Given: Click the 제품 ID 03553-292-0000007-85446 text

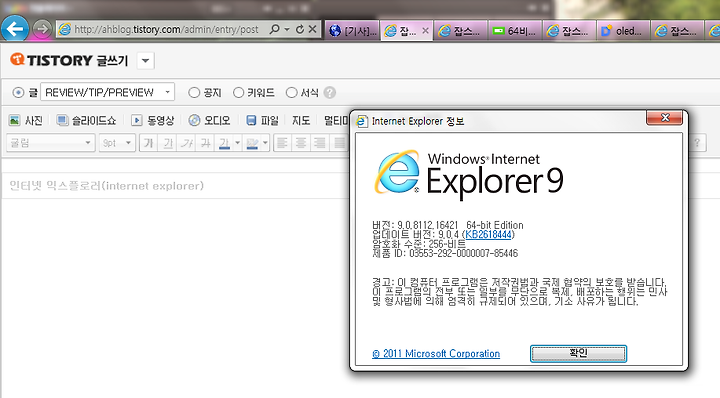Looking at the screenshot, I should [x=445, y=253].
